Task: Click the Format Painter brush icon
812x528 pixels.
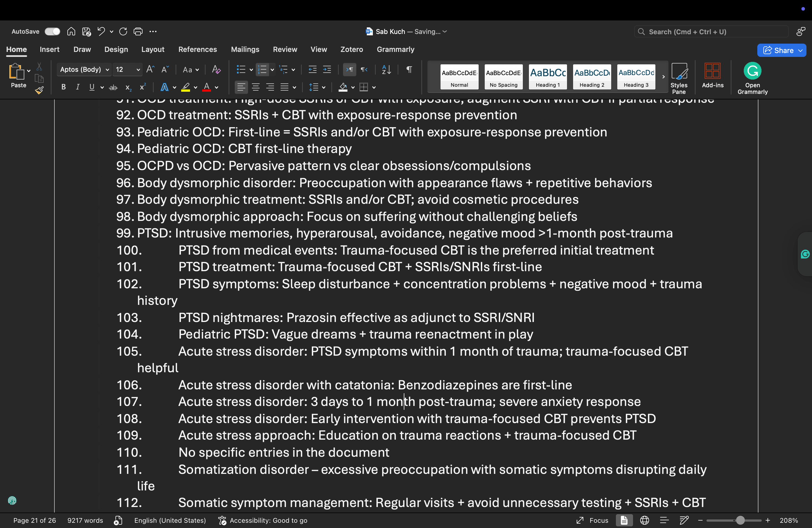Action: 39,90
